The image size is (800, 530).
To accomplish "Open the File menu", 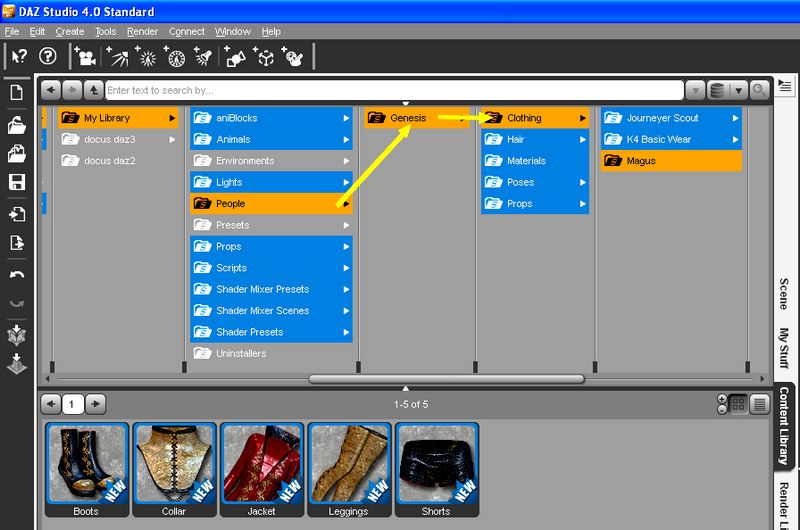I will click(x=12, y=32).
